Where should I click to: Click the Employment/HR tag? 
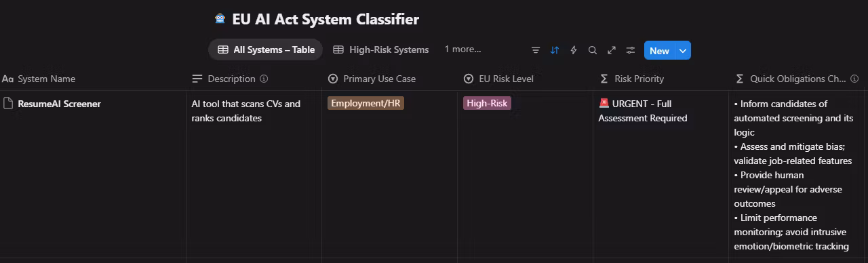point(366,103)
